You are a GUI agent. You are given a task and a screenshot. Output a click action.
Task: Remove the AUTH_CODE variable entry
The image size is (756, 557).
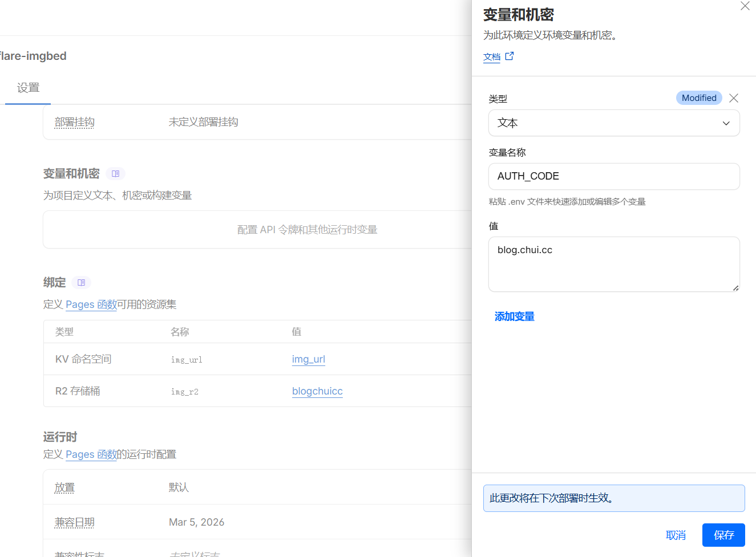pyautogui.click(x=734, y=98)
